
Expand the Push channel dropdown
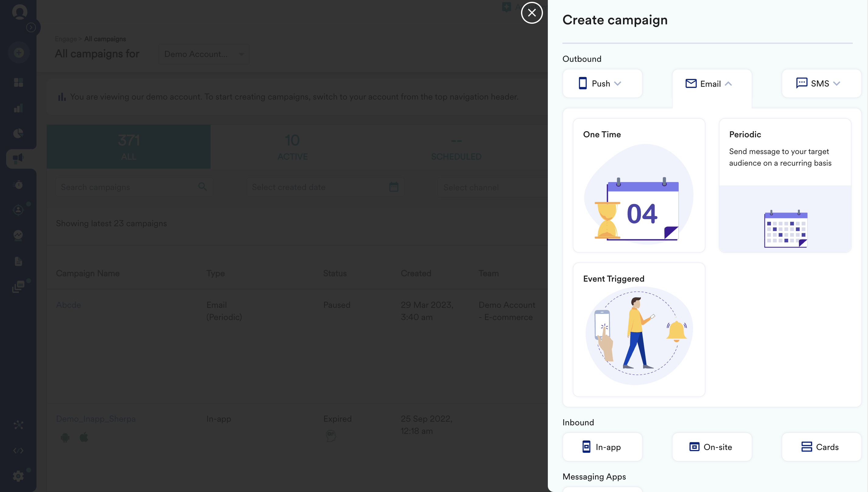[602, 83]
